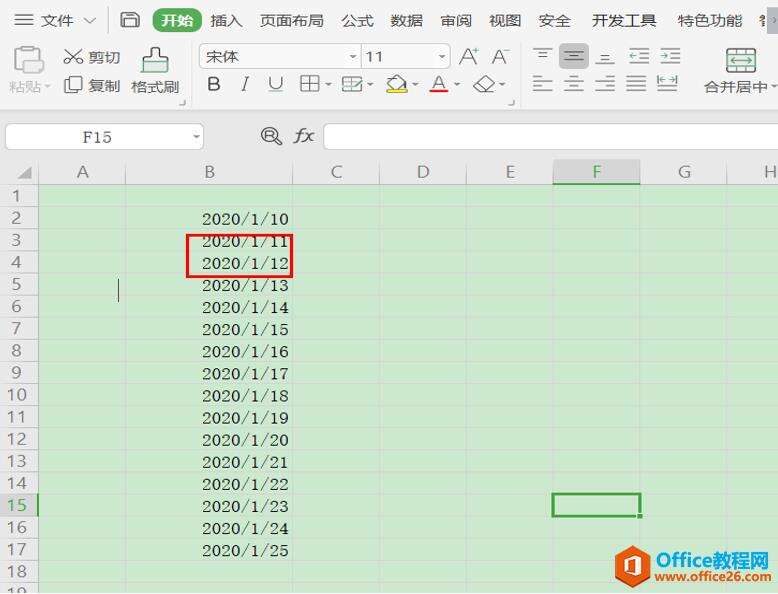Viewport: 778px width, 594px height.
Task: Decrease font size with the A- icon
Action: click(500, 57)
